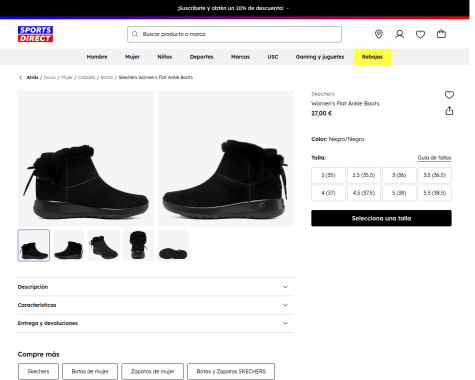Open the Deportes menu
This screenshot has width=475, height=380.
pyautogui.click(x=201, y=57)
